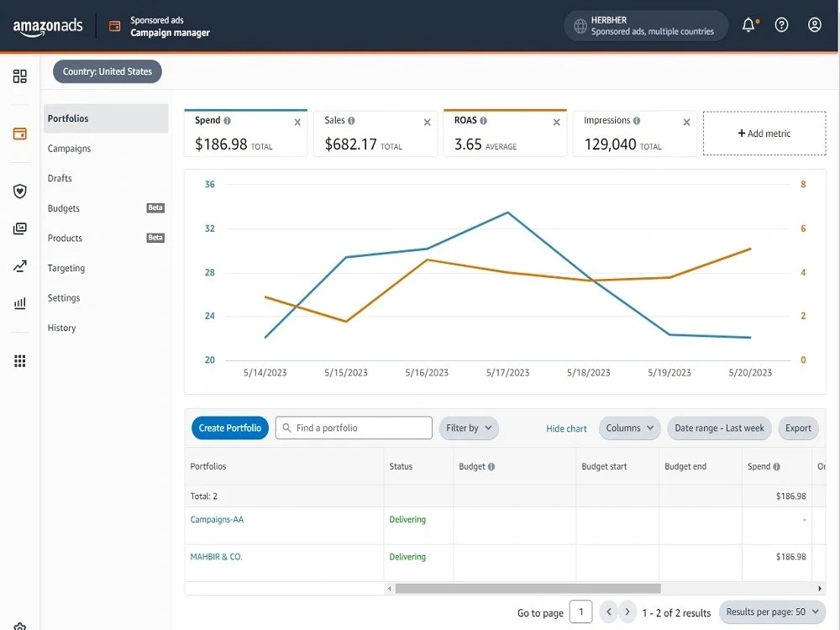Click the Sponsored ads wallet icon in header
The width and height of the screenshot is (840, 630).
[x=114, y=26]
